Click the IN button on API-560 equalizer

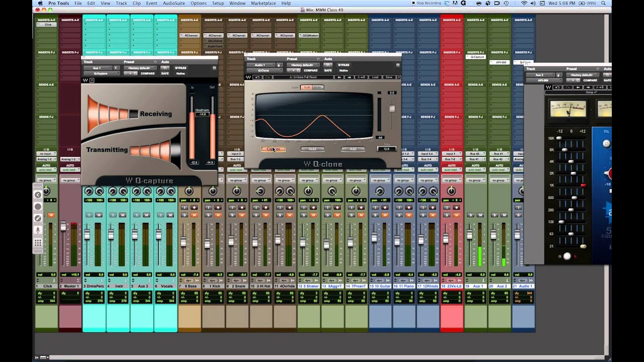(567, 256)
